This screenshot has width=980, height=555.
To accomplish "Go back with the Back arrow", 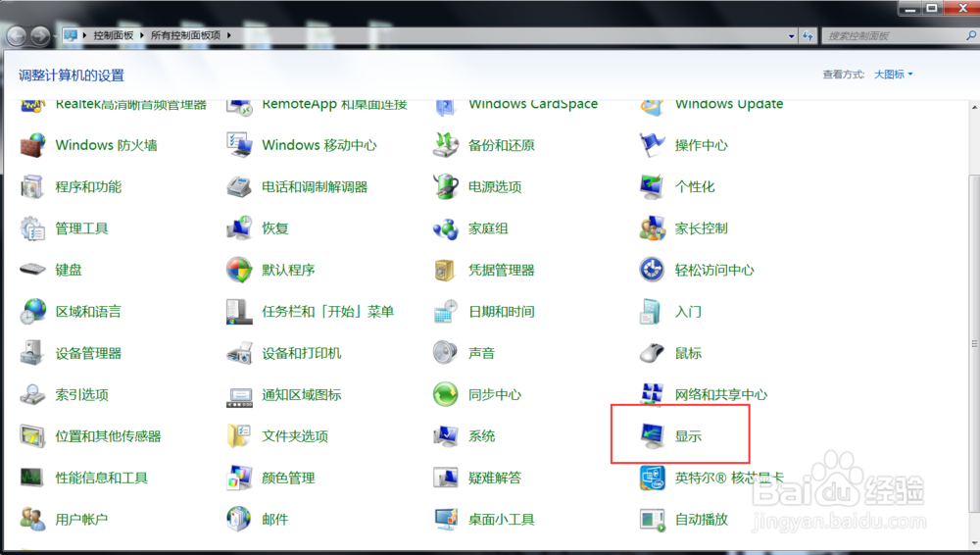I will point(17,35).
